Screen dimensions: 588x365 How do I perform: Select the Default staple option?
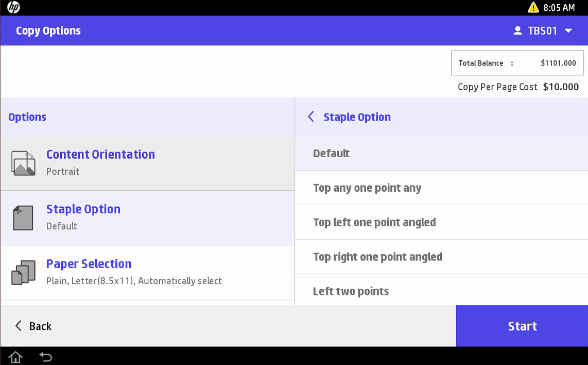point(441,154)
